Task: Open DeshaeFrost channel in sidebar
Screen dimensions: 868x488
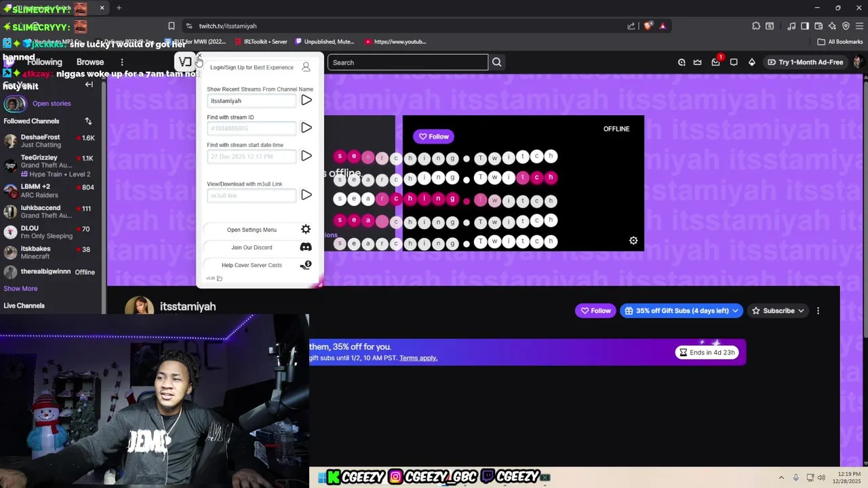Action: coord(51,141)
